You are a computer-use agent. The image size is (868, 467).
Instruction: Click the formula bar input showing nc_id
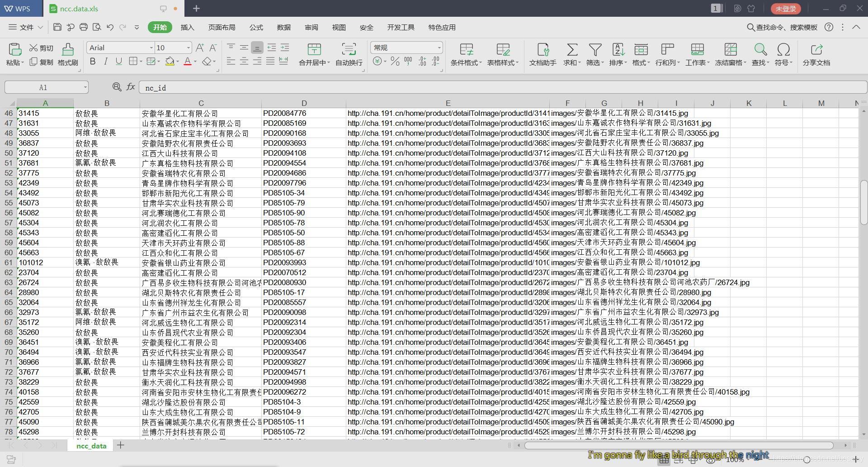coord(503,87)
